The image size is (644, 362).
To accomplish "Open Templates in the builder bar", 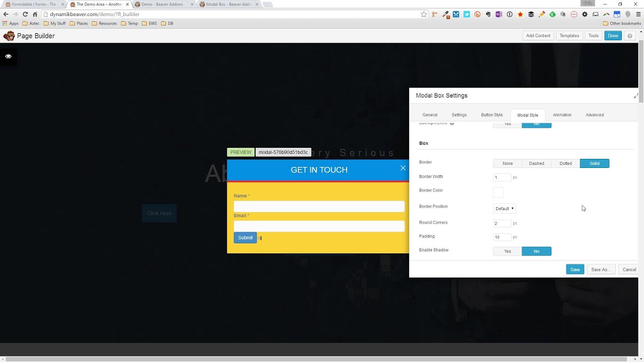I will tap(570, 36).
